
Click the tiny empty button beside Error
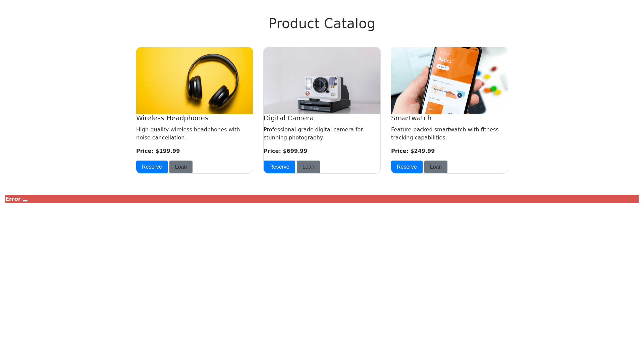point(25,200)
